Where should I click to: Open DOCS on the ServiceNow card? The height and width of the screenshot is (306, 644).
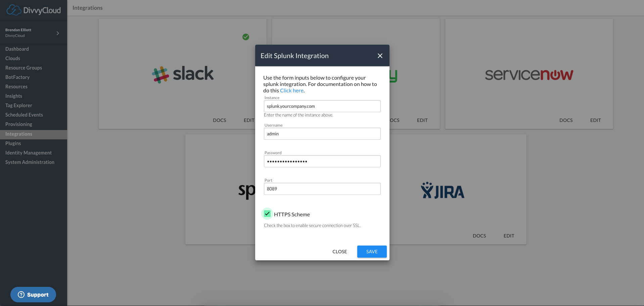[x=566, y=120]
